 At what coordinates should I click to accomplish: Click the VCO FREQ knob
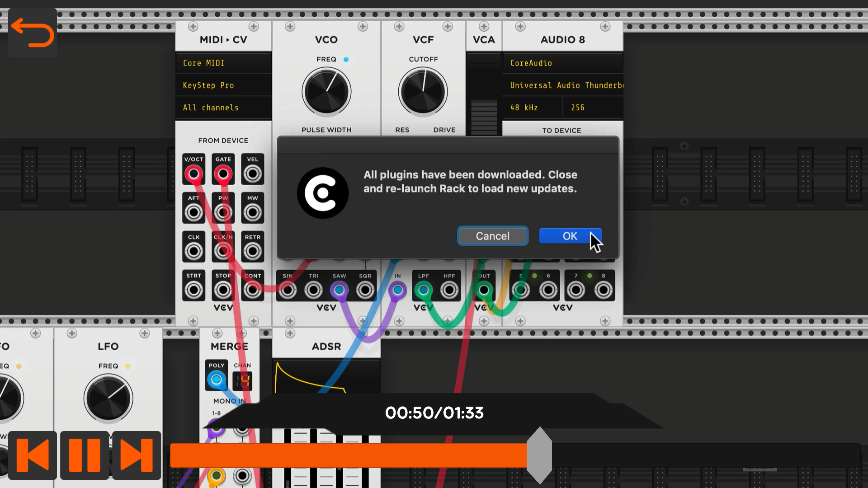tap(326, 92)
